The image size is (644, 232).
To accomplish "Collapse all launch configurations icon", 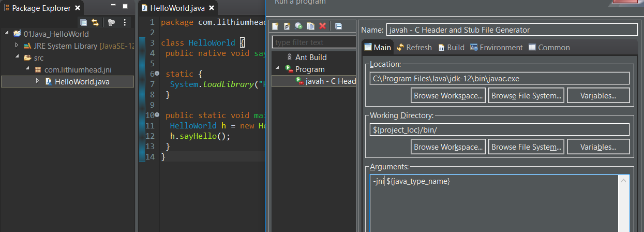I will [338, 26].
